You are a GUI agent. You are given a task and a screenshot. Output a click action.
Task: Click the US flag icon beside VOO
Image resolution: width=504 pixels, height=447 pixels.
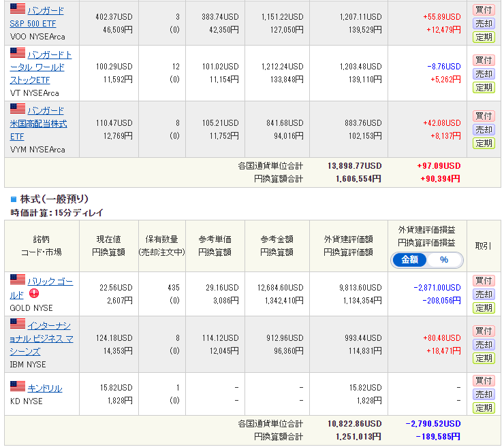pos(17,9)
